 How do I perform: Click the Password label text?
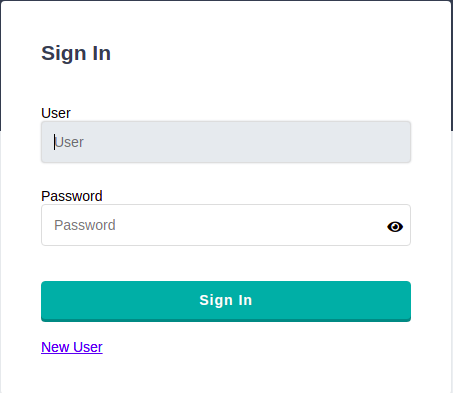click(72, 196)
